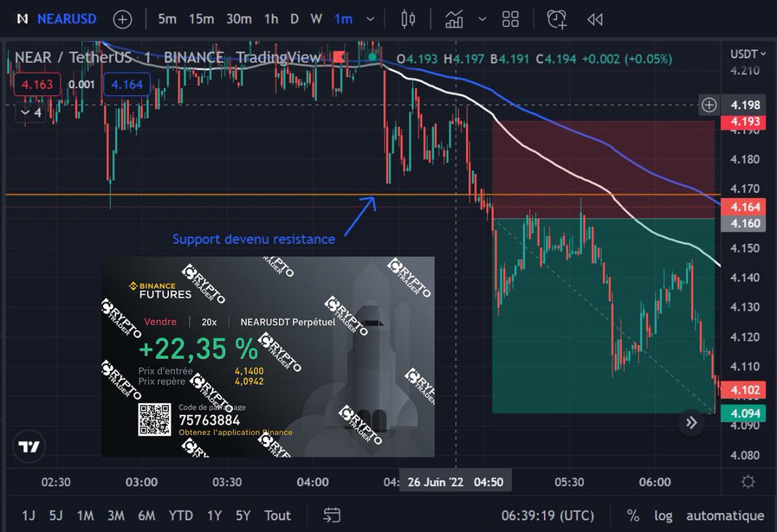Image resolution: width=777 pixels, height=532 pixels.
Task: Expand the indicators favorites dropdown arrow
Action: [482, 19]
